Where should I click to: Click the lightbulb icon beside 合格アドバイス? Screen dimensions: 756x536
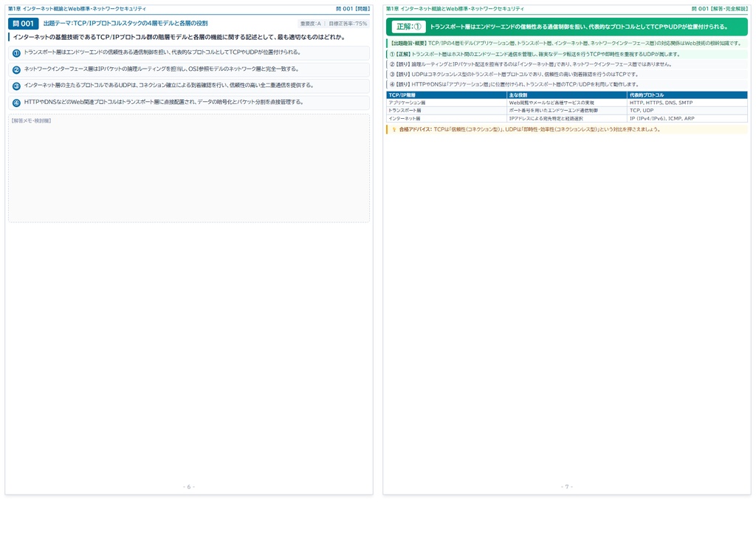tap(394, 130)
